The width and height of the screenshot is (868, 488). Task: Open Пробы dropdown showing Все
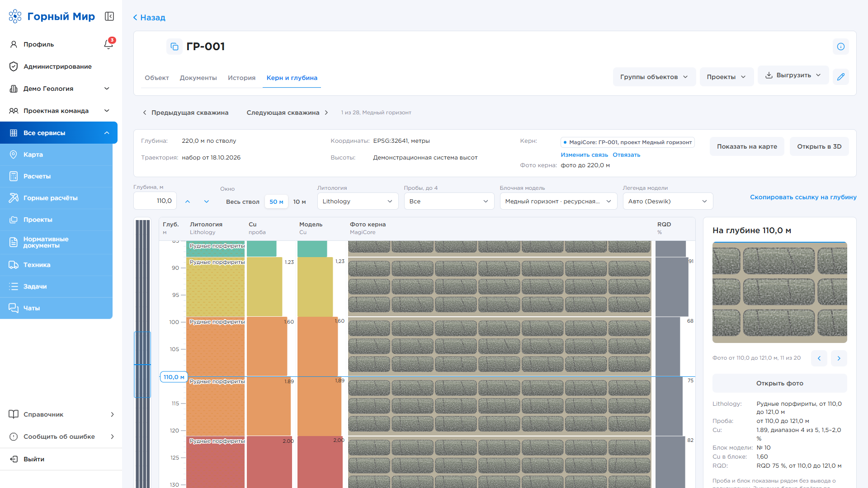(x=448, y=201)
